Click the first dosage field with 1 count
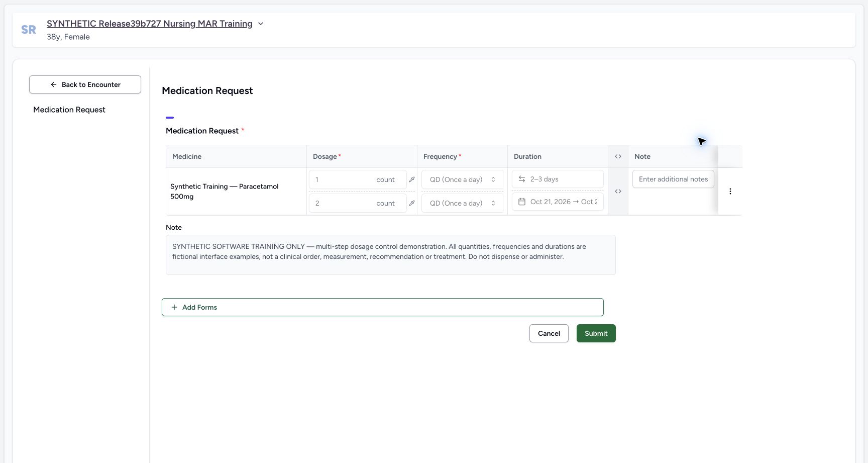This screenshot has width=868, height=463. coord(358,179)
